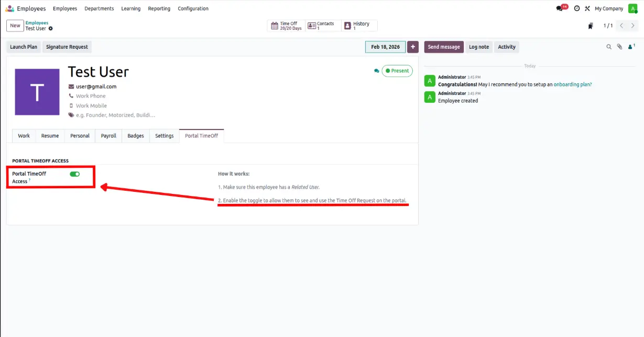Search chatter messages with the magnifier icon
644x337 pixels.
tap(609, 47)
